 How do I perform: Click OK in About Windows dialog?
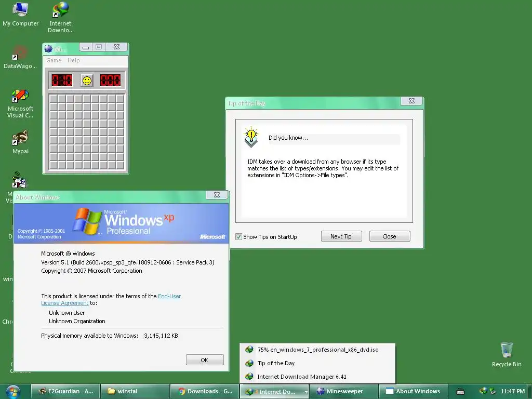click(x=205, y=360)
